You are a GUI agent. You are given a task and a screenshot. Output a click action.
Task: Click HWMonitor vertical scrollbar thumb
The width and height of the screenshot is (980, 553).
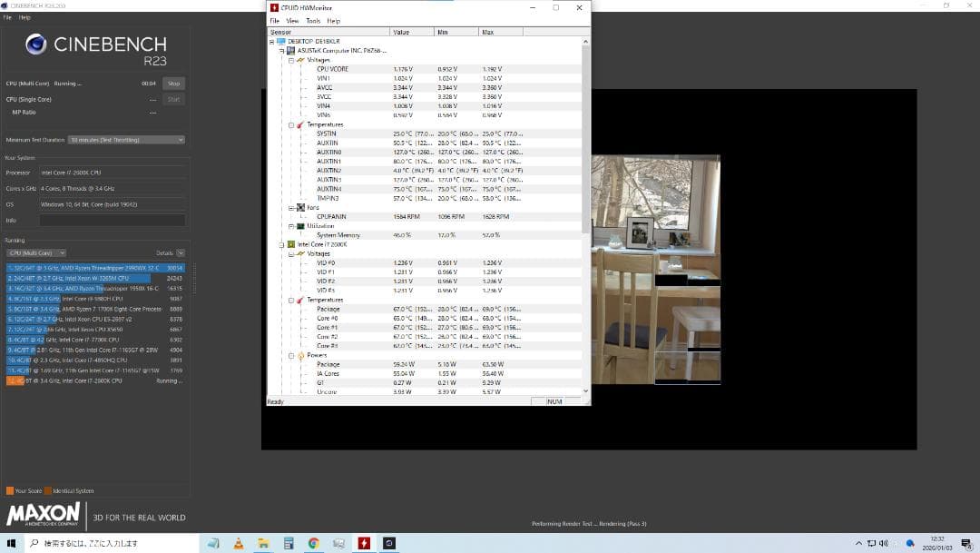coord(585,139)
